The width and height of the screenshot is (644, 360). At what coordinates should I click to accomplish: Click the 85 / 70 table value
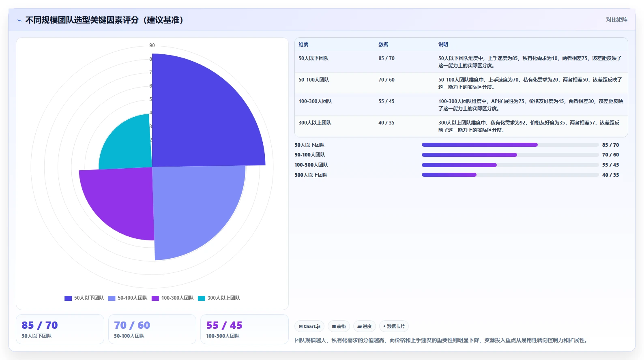[386, 58]
